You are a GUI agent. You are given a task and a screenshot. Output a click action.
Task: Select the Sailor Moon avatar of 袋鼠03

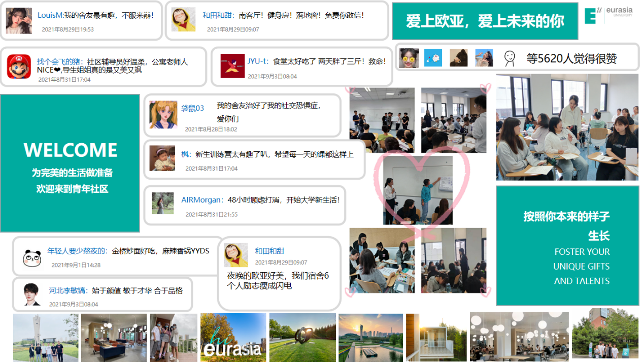coord(163,114)
